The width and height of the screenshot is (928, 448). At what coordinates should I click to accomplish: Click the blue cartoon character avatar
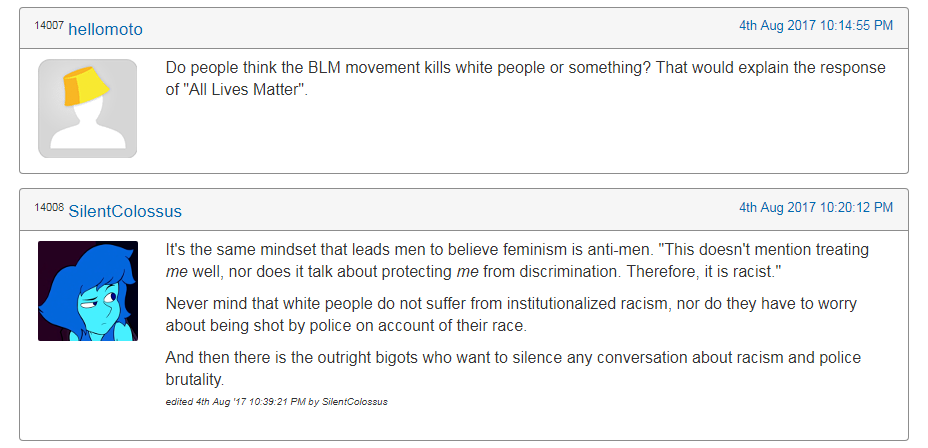pos(88,291)
